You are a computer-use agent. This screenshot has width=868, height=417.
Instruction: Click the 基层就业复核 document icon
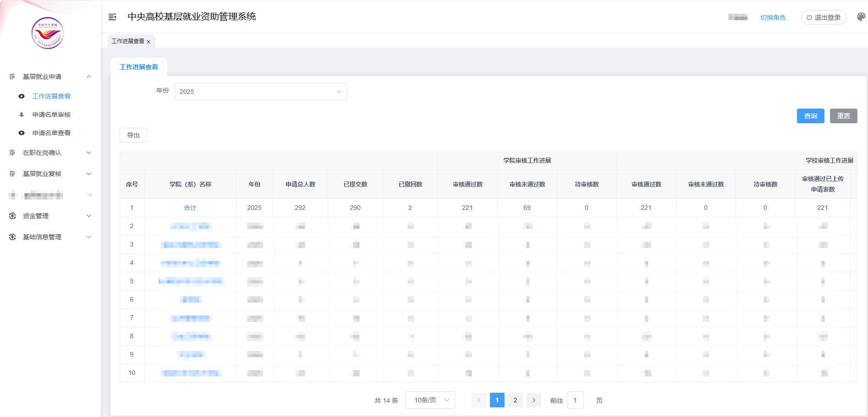pyautogui.click(x=12, y=174)
